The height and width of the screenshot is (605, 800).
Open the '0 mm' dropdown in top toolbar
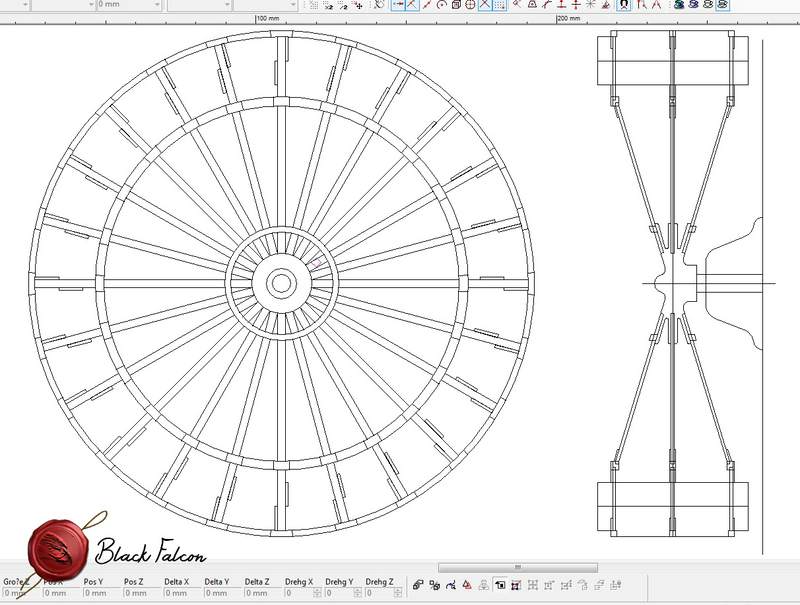[155, 5]
